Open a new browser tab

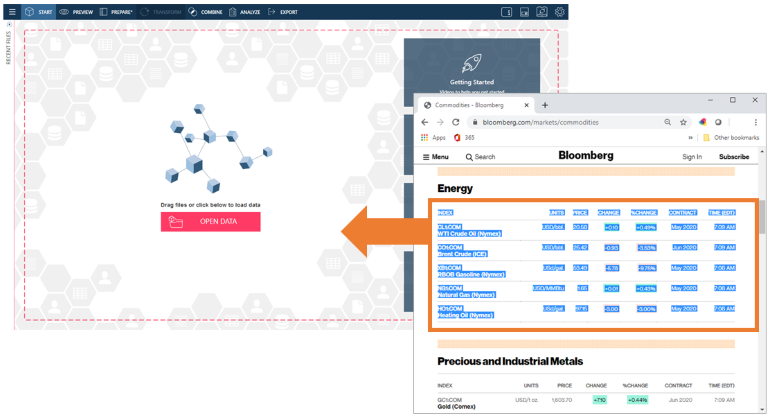545,105
